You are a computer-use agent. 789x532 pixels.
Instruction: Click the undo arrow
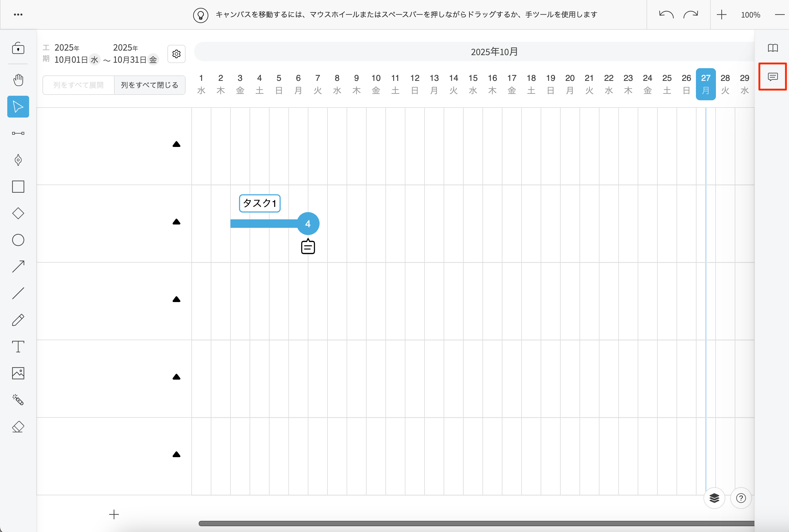pos(666,15)
